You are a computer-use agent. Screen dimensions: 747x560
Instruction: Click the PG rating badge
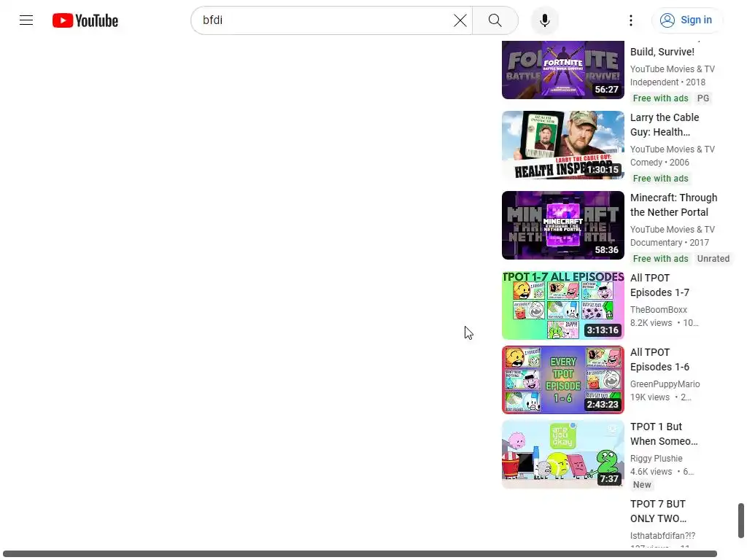703,98
